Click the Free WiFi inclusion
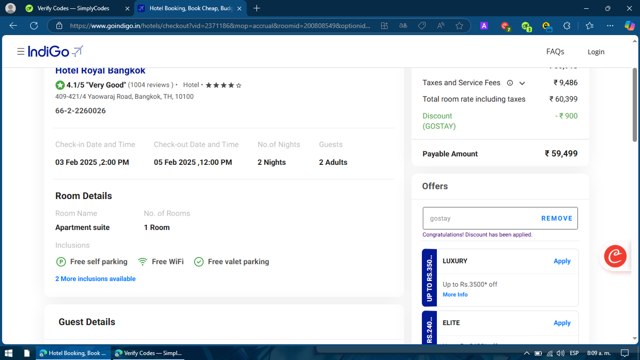Image resolution: width=640 pixels, height=360 pixels. coord(161,262)
